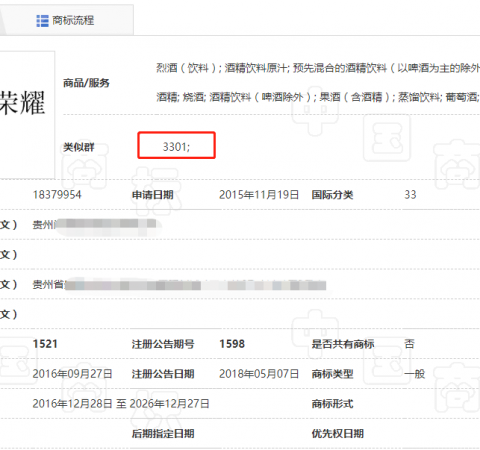The image size is (480, 450).
Task: Select the registration issue number 1598
Action: [x=232, y=344]
